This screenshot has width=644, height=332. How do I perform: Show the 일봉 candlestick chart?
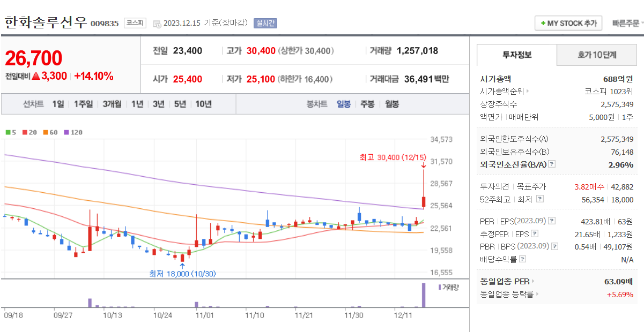pyautogui.click(x=343, y=104)
